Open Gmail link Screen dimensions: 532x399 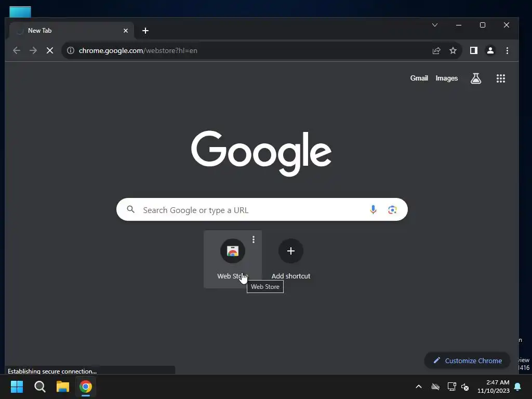coord(419,78)
